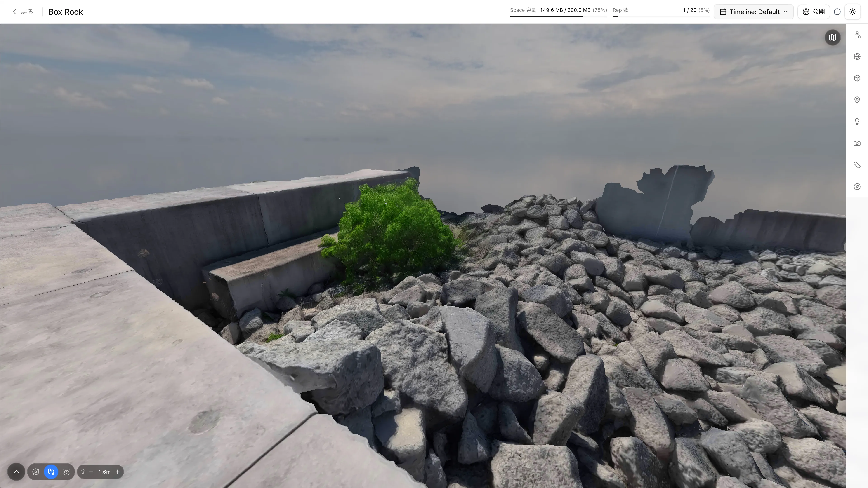Click the circle icon beside 公開

coord(837,12)
